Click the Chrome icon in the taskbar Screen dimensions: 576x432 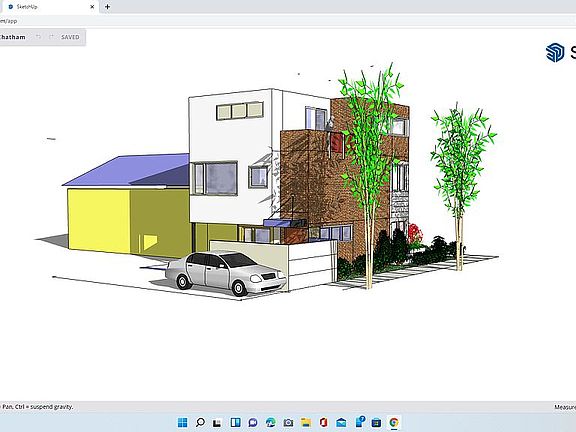click(x=394, y=422)
